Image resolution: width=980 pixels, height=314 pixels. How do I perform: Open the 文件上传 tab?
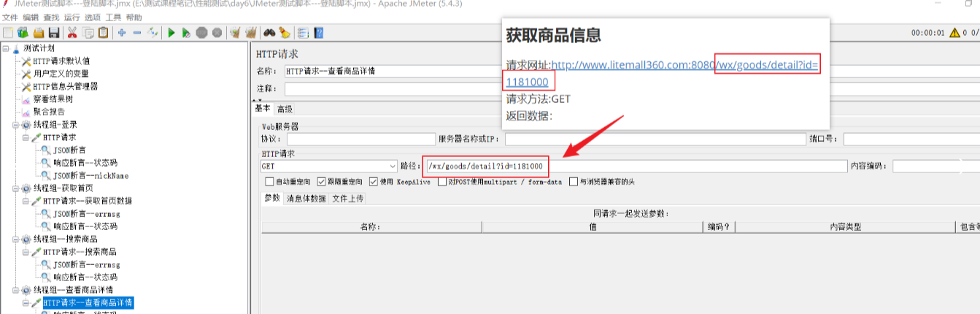[347, 198]
